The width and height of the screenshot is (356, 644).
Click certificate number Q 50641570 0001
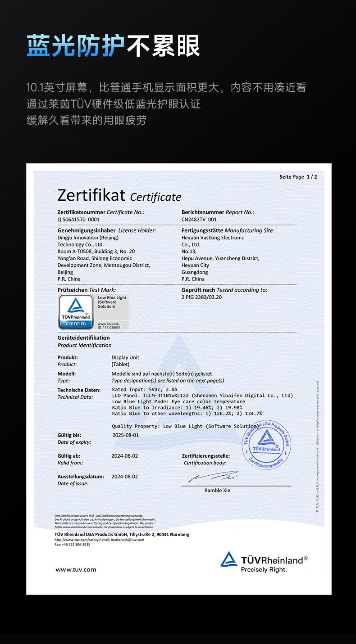click(78, 220)
